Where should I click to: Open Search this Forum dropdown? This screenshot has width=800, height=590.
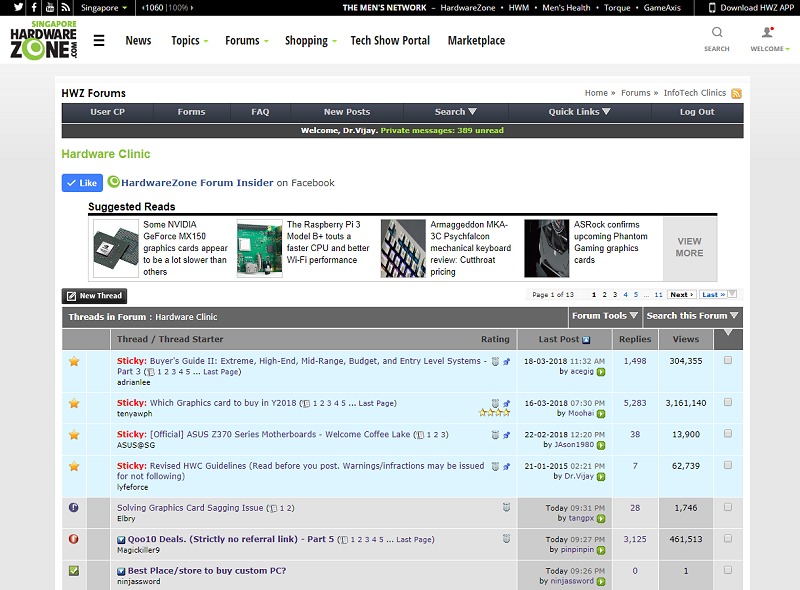(692, 316)
